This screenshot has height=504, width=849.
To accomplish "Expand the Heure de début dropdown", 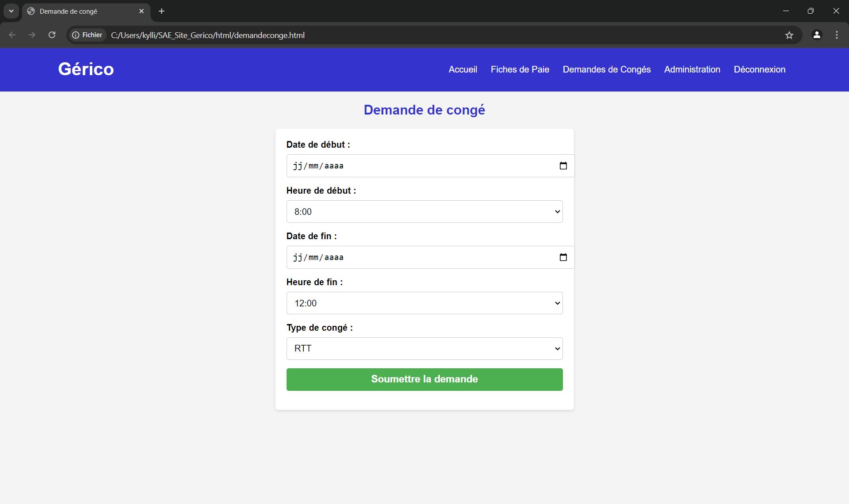I will (x=424, y=211).
